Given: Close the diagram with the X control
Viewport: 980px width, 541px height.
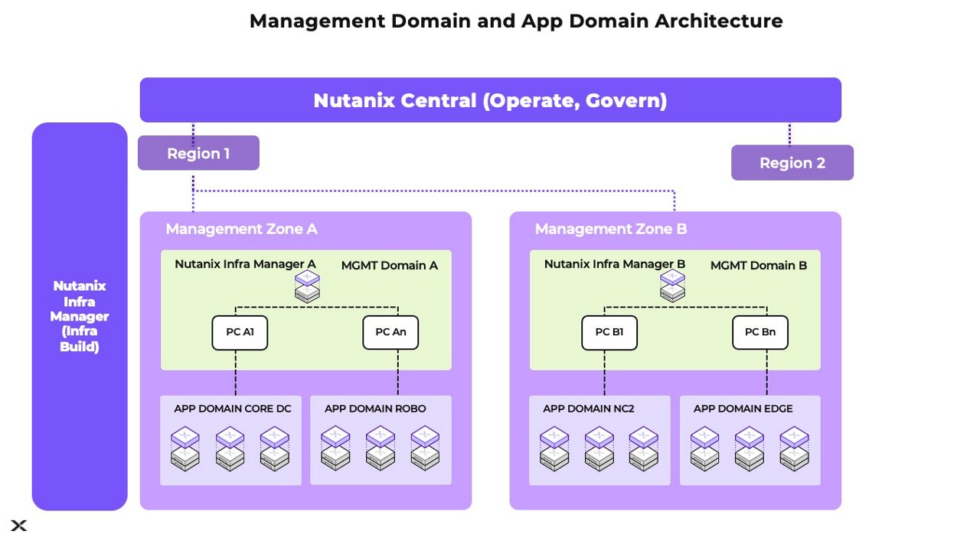Looking at the screenshot, I should tap(18, 526).
